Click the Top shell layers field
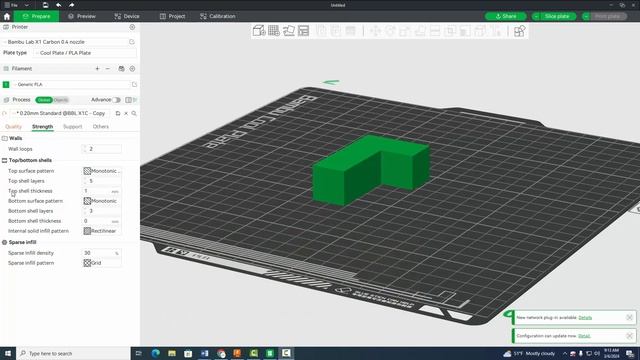The height and width of the screenshot is (360, 640). [x=102, y=181]
